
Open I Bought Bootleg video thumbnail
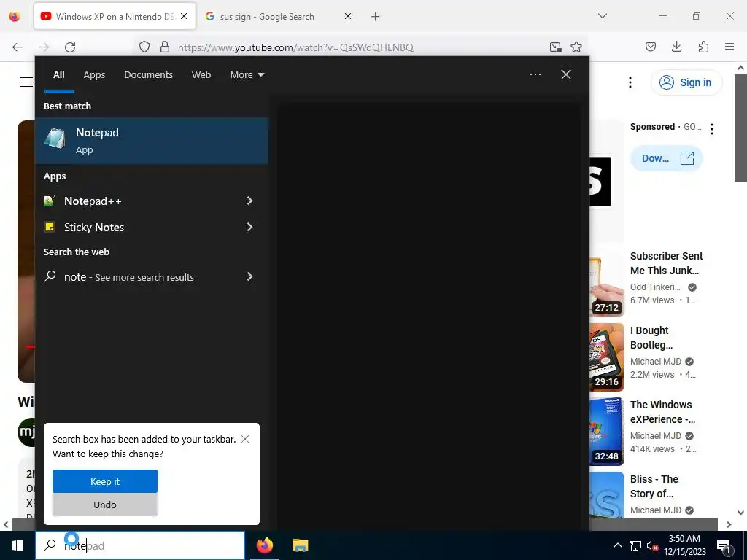click(606, 357)
